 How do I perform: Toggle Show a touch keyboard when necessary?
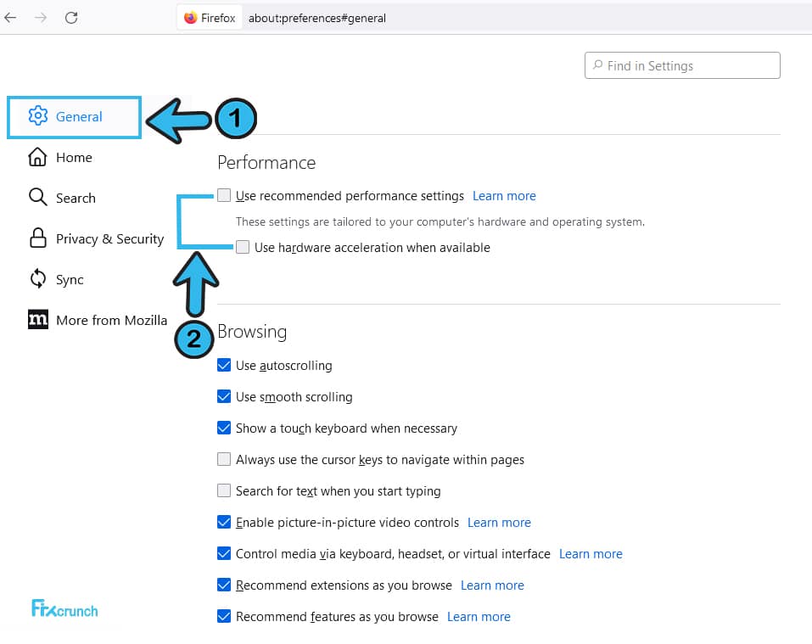(x=224, y=428)
